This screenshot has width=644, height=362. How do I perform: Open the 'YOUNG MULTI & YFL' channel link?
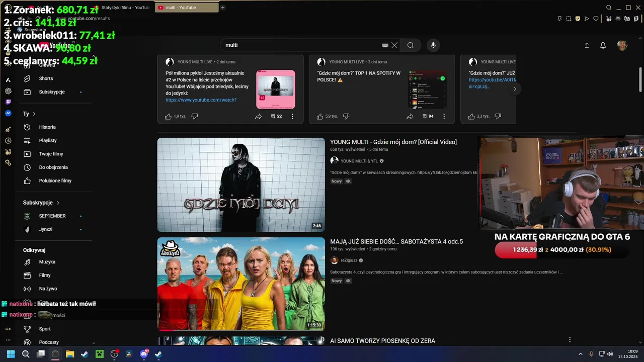point(359,161)
